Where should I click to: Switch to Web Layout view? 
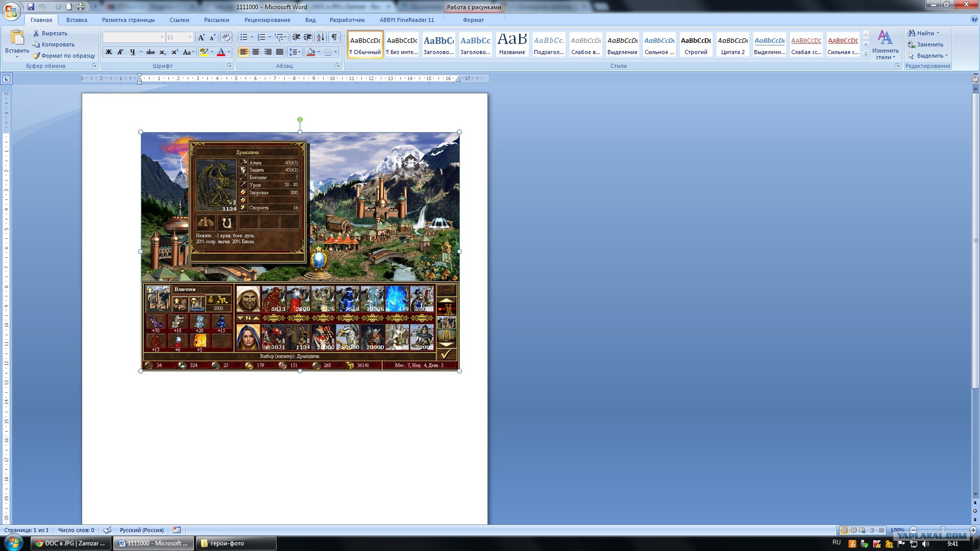click(x=863, y=530)
